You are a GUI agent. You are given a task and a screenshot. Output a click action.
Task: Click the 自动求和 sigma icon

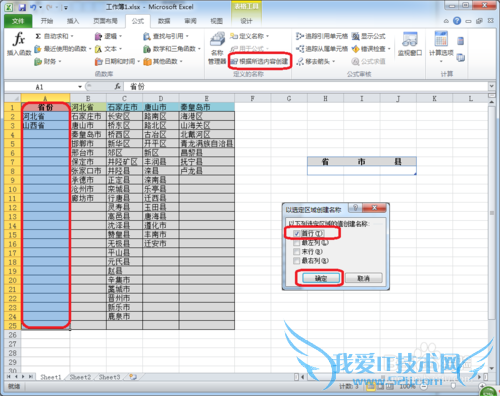(38, 36)
